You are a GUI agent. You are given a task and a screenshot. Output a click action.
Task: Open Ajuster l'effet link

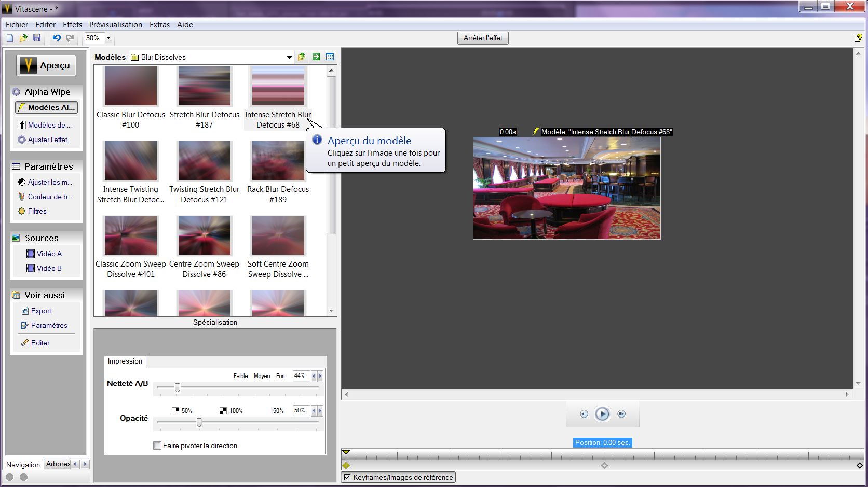pyautogui.click(x=47, y=140)
